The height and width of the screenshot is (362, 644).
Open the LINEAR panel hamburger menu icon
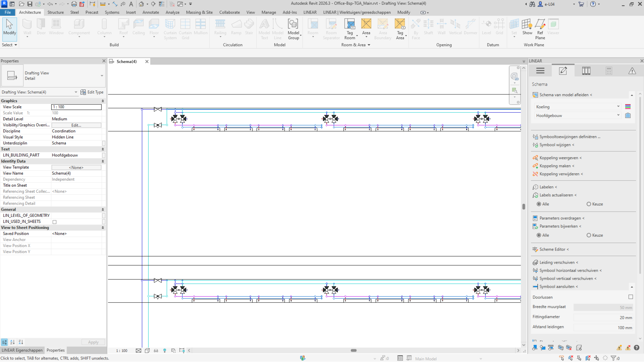(x=540, y=71)
